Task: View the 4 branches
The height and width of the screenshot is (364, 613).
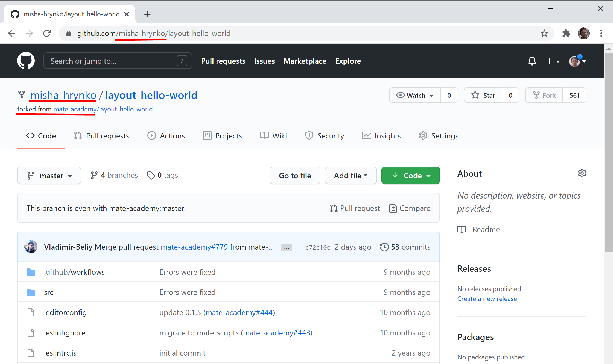Action: [x=114, y=175]
